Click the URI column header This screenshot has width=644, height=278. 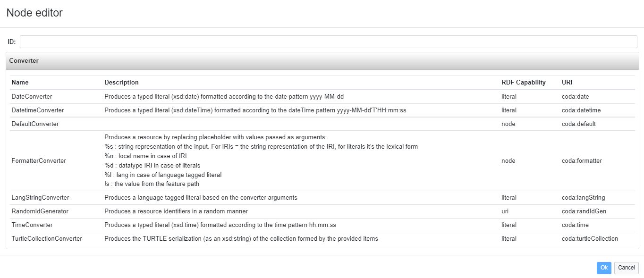pos(567,83)
